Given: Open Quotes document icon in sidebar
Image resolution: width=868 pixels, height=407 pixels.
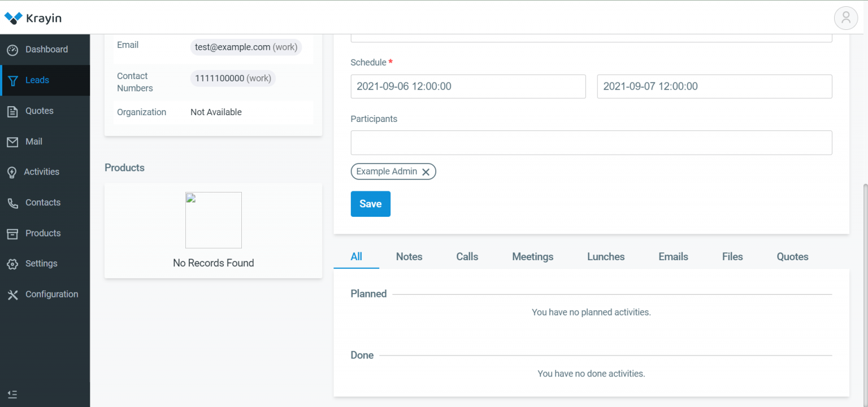Looking at the screenshot, I should click(x=12, y=111).
